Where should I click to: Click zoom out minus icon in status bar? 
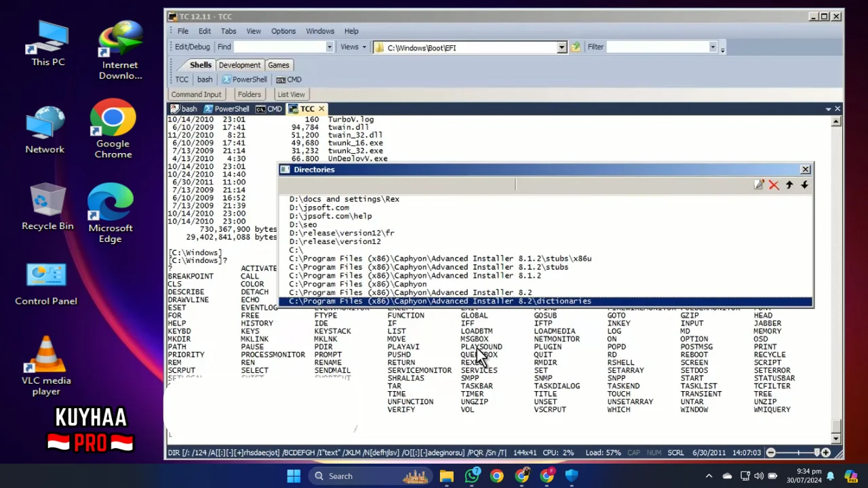771,452
